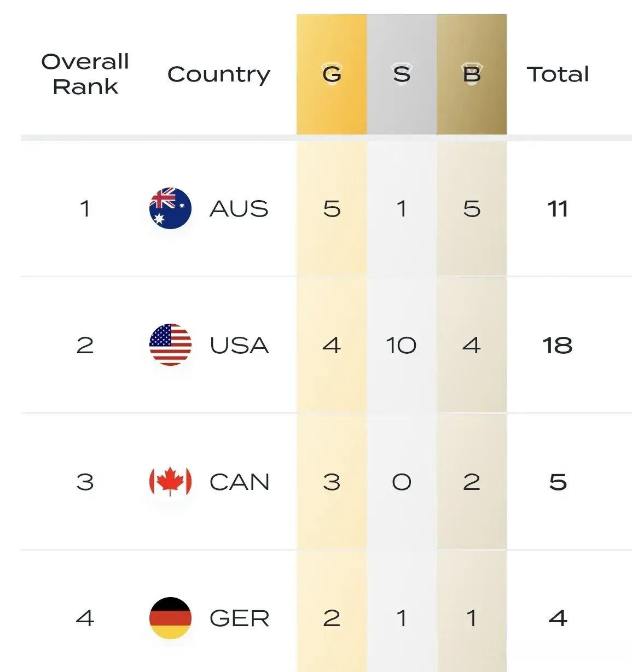Click USA's silver count of 10
This screenshot has width=632, height=672.
(402, 345)
